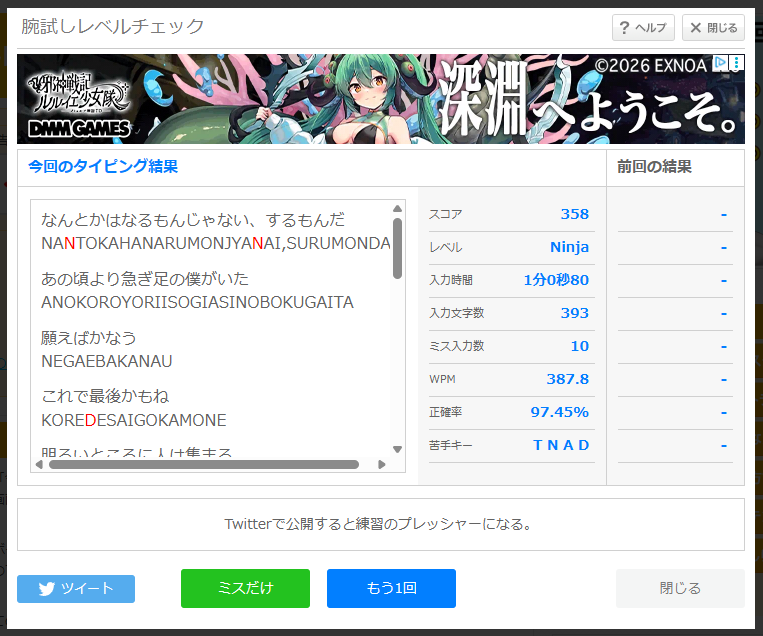The image size is (763, 636).
Task: Click the romaji line NANTOKAHANARUMONJYANAI,SURUMONDA
Action: (216, 243)
